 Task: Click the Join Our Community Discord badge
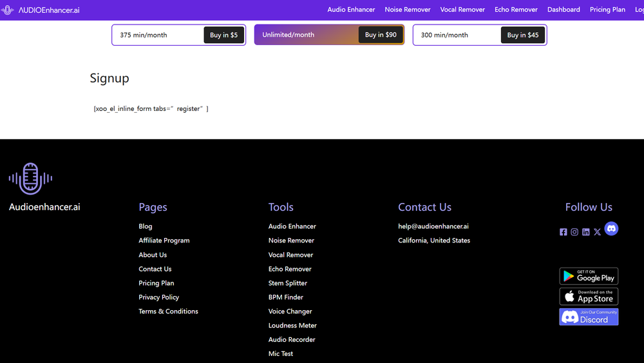(589, 317)
